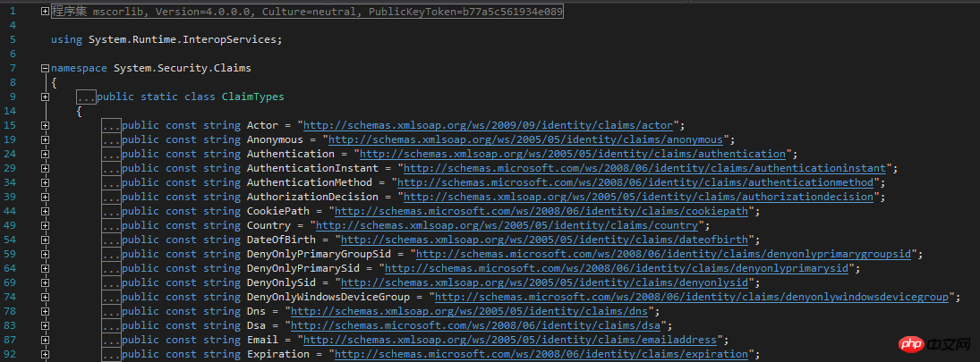This screenshot has height=362, width=980.
Task: Click the collapsed ellipsis box before Actor
Action: click(111, 125)
